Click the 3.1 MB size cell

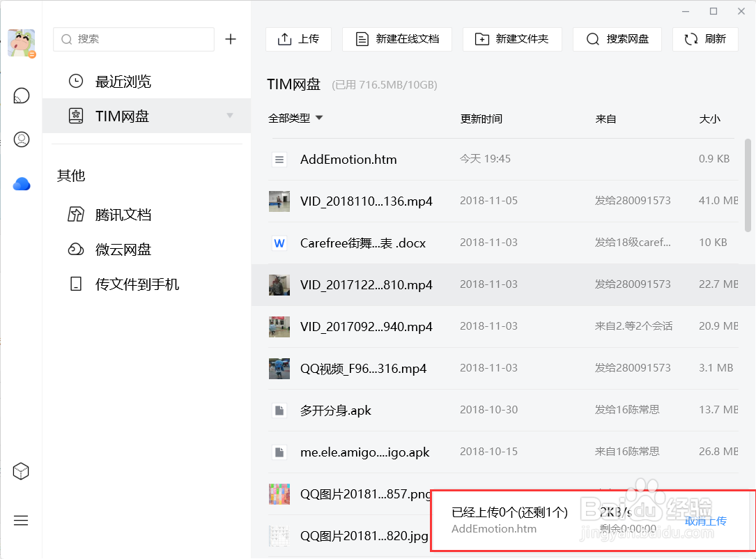coord(716,368)
